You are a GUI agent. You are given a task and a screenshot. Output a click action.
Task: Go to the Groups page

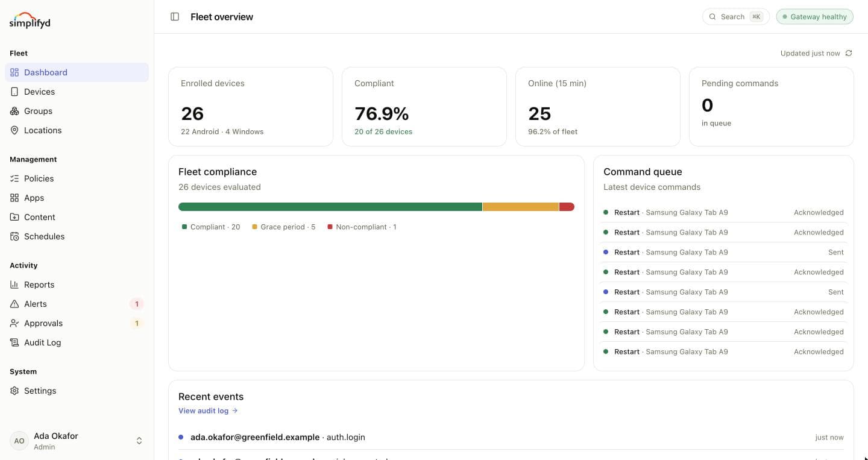coord(77,111)
